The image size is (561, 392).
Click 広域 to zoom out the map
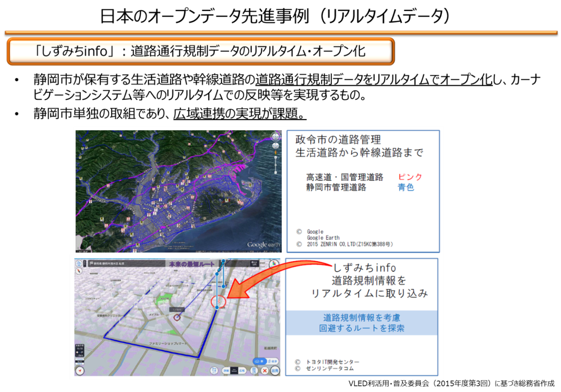243,370
